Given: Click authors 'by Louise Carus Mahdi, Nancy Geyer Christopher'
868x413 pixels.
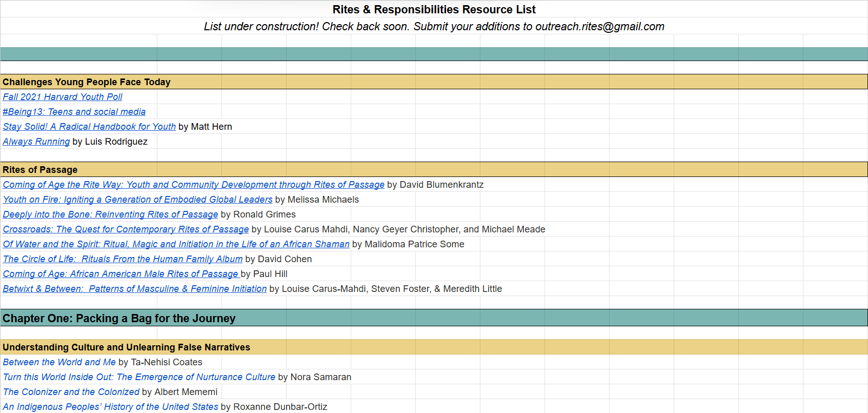Looking at the screenshot, I should pyautogui.click(x=356, y=229).
